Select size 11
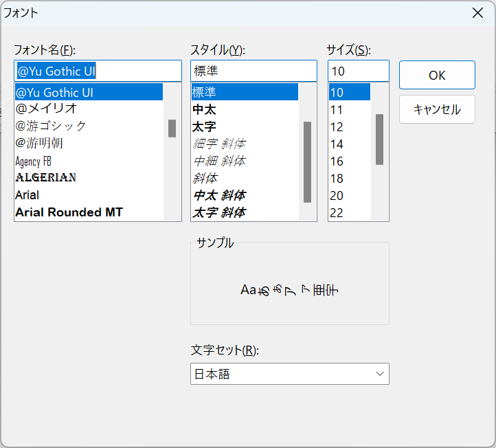This screenshot has height=448, width=496. point(350,110)
